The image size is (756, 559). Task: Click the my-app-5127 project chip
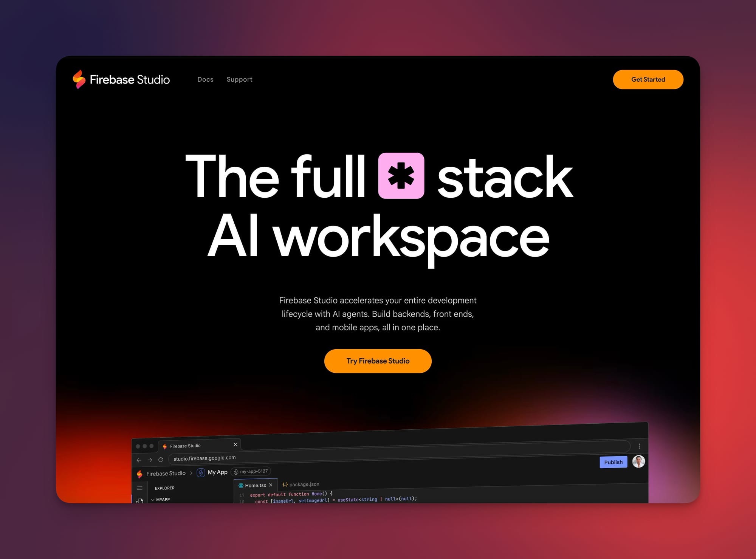pos(251,471)
